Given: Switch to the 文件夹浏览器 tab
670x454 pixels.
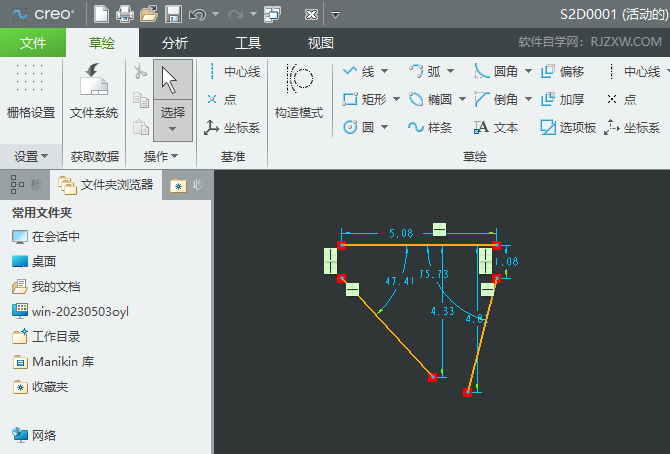Looking at the screenshot, I should pos(106,185).
